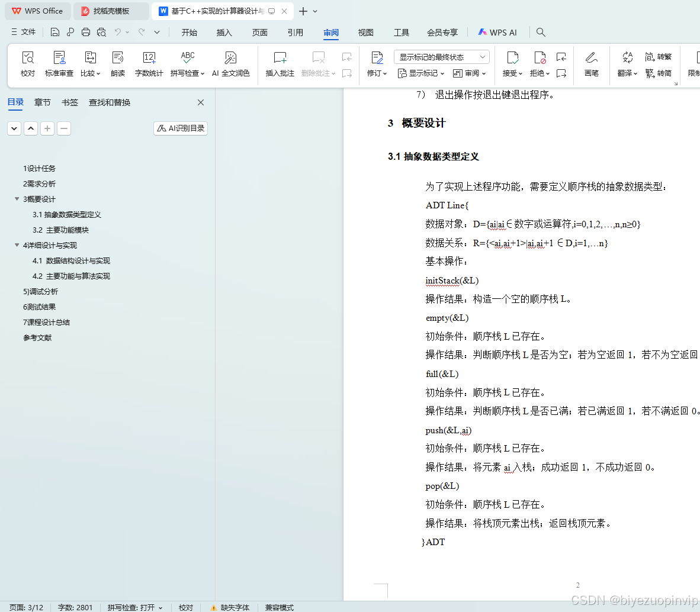
Task: Click 繁转简 convert to simplified
Action: pos(659,73)
